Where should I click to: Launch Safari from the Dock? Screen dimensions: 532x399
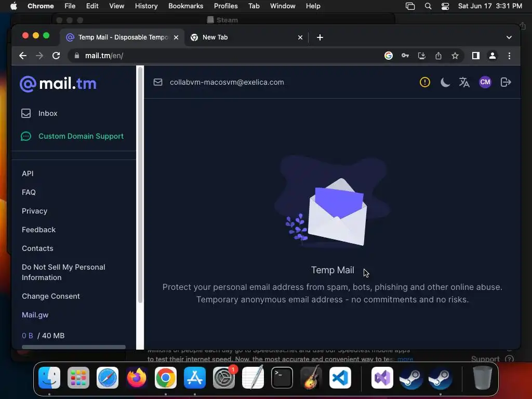pos(108,378)
